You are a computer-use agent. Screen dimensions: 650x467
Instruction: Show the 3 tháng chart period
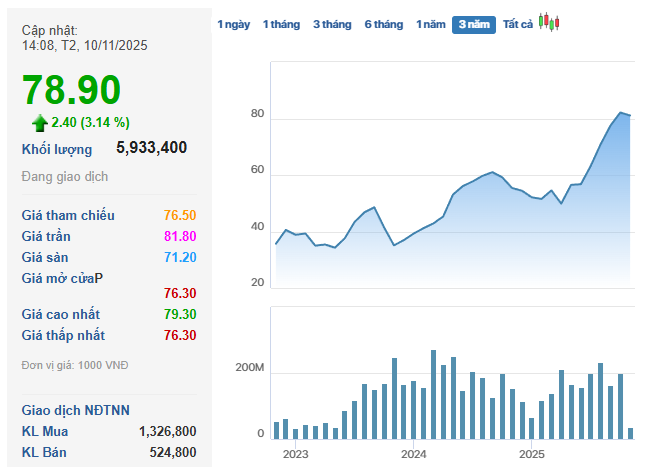pyautogui.click(x=332, y=24)
